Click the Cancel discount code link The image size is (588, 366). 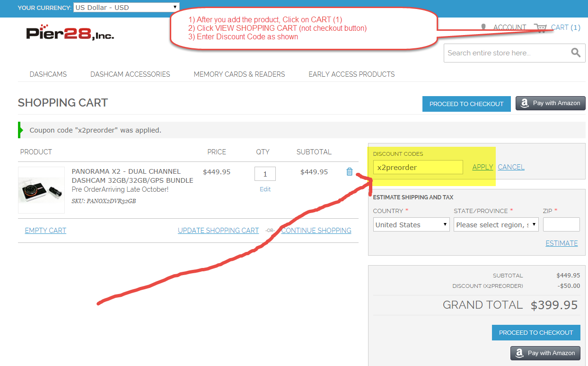(511, 167)
